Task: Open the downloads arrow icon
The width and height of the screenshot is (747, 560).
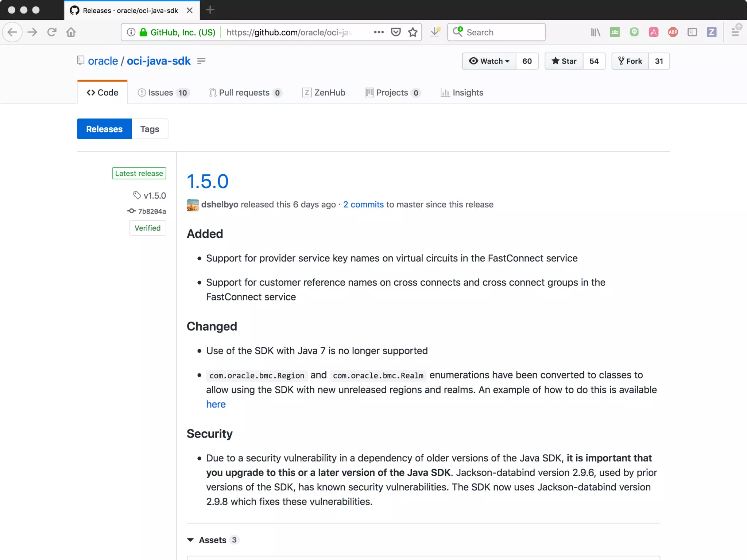Action: click(435, 32)
